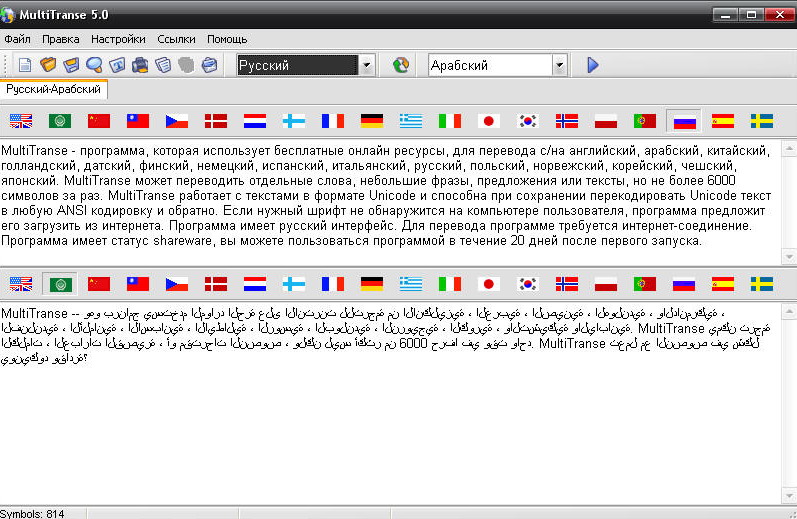The width and height of the screenshot is (797, 519).
Task: Open the Файл menu
Action: tap(17, 39)
